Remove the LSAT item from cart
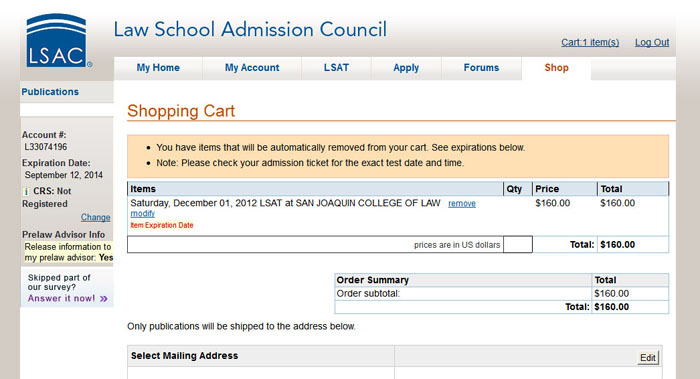 462,204
